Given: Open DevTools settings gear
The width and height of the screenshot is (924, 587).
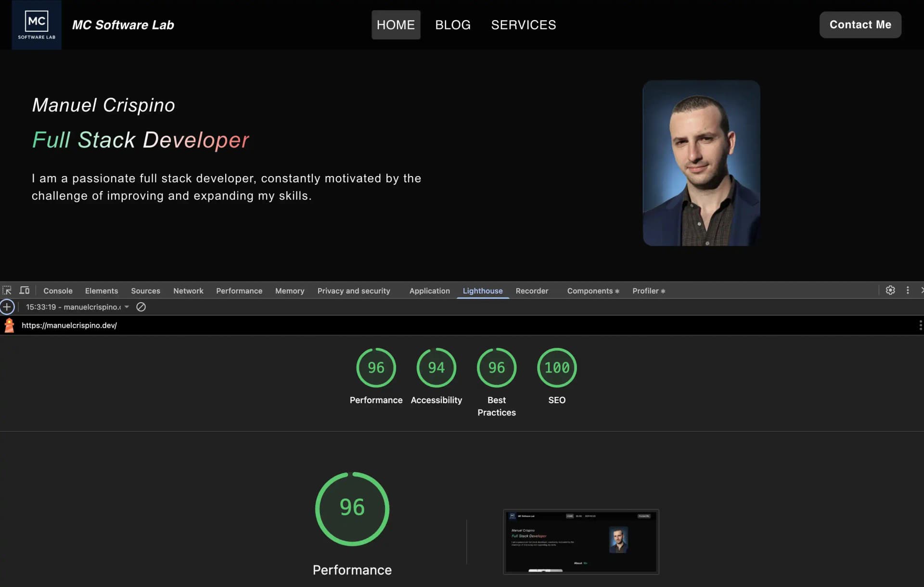Looking at the screenshot, I should pyautogui.click(x=890, y=290).
